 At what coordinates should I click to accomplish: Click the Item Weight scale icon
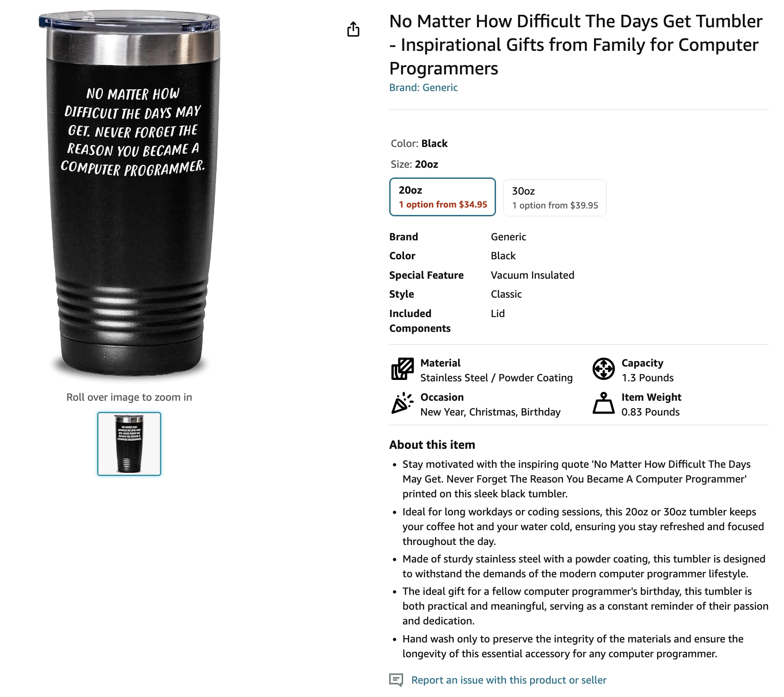coord(604,403)
